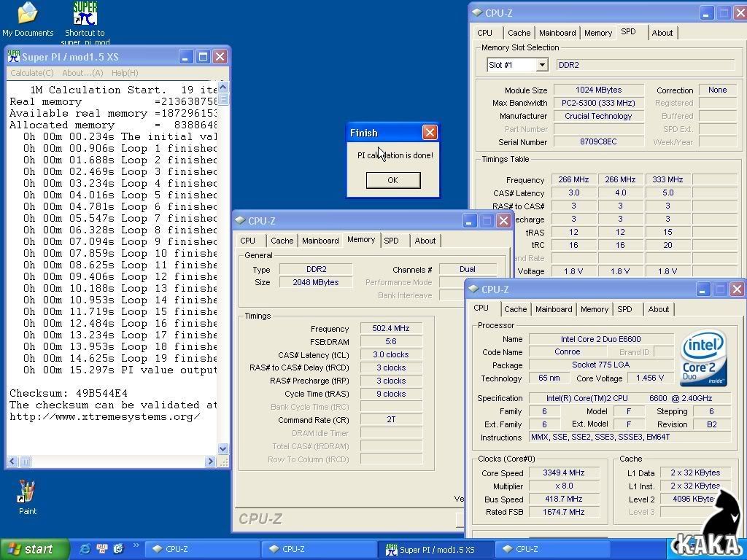Open the Windows start menu
Viewport: 747px width, 560px height.
click(x=34, y=549)
